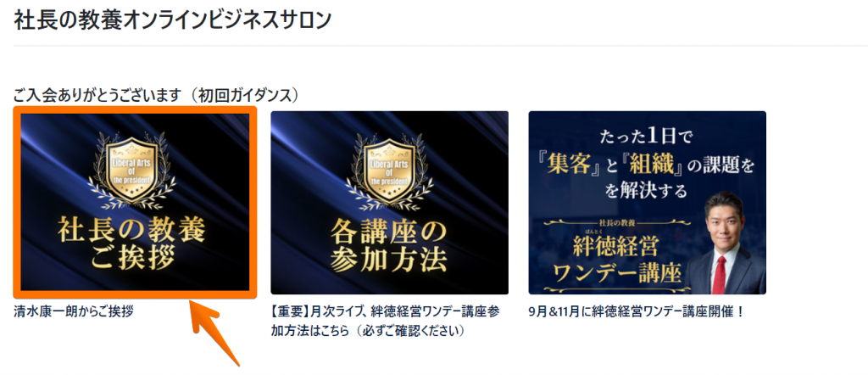
Task: Open the 絆徳経営ワンデー講座 banner thumbnail
Action: [x=647, y=203]
